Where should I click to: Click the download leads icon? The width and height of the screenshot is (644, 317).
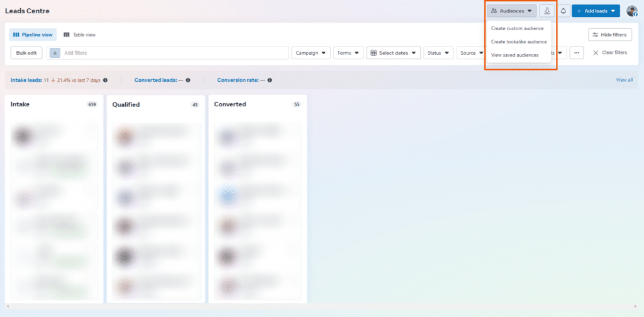pyautogui.click(x=547, y=11)
